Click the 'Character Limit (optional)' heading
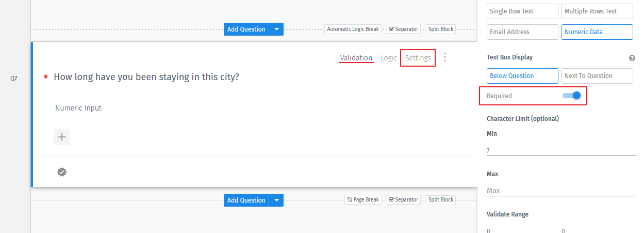The image size is (644, 233). tap(523, 118)
